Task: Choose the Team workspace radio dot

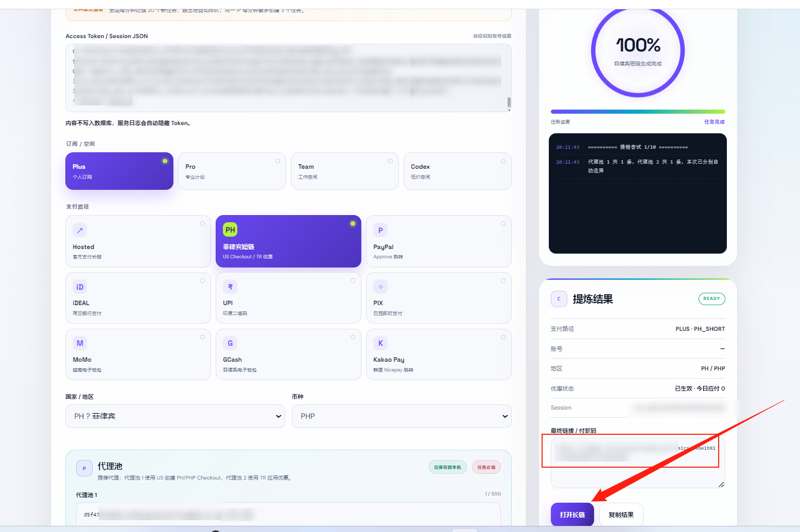Action: (390, 161)
